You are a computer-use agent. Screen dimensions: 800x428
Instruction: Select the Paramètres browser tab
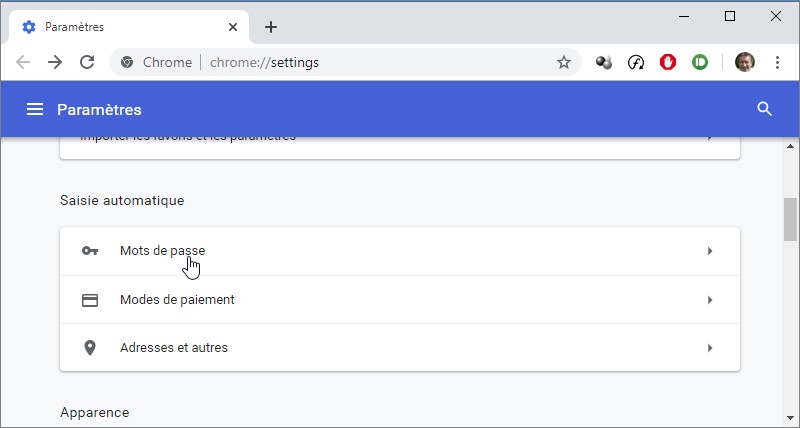click(120, 27)
